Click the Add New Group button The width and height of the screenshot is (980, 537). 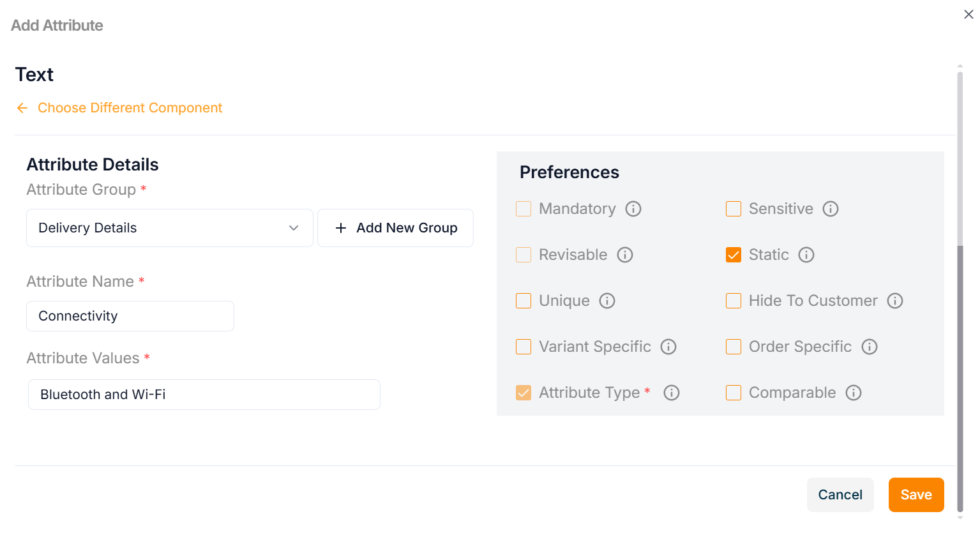395,228
